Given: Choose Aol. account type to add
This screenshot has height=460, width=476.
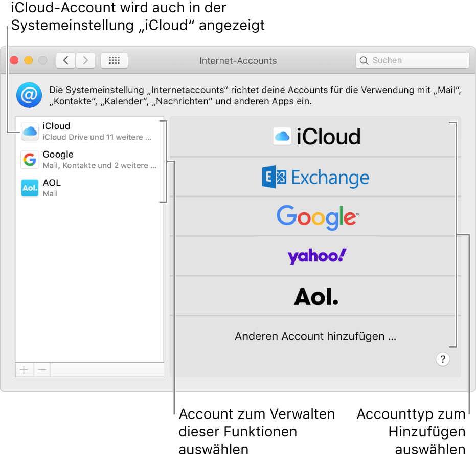Looking at the screenshot, I should pos(315,296).
